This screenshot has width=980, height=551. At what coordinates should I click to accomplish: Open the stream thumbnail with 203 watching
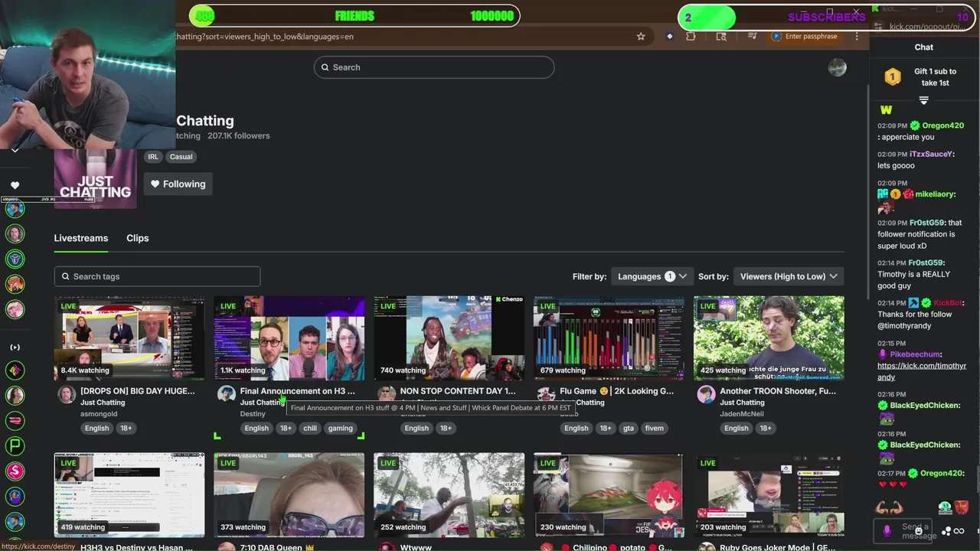[769, 495]
